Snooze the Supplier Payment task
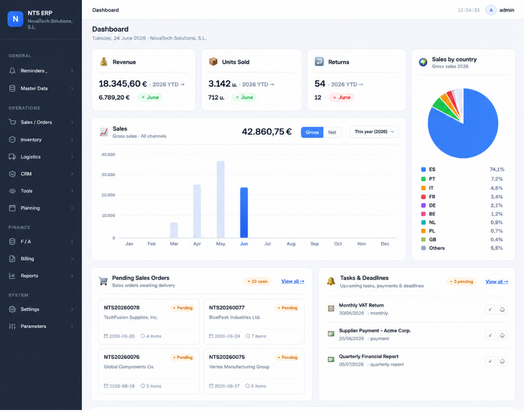Viewport: 524px width, 411px height. [x=502, y=335]
